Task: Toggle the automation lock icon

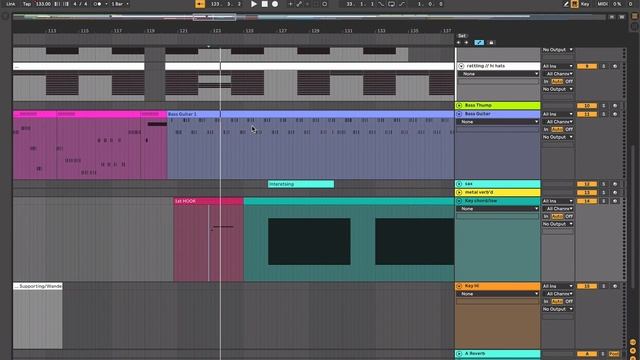Action: (491, 42)
